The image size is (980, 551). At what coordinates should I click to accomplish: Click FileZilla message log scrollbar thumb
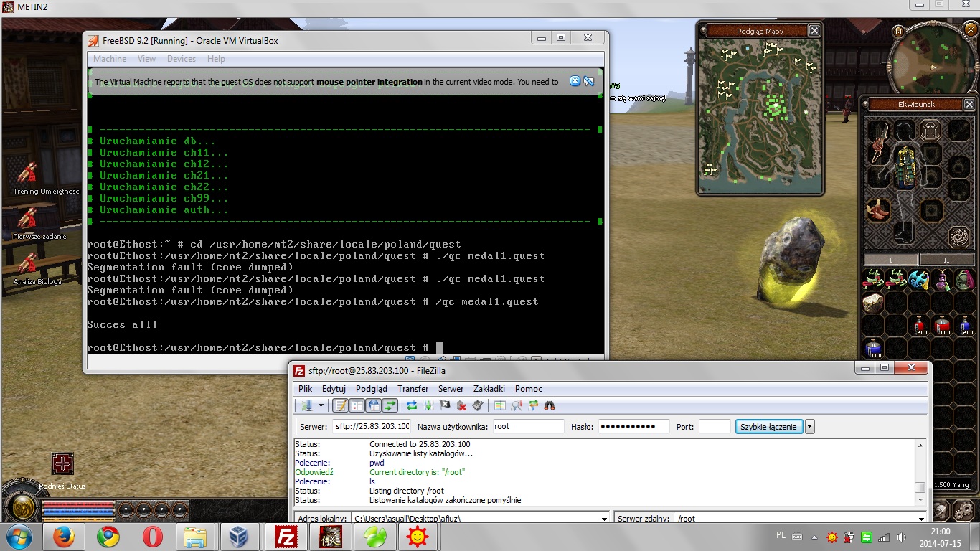[920, 488]
